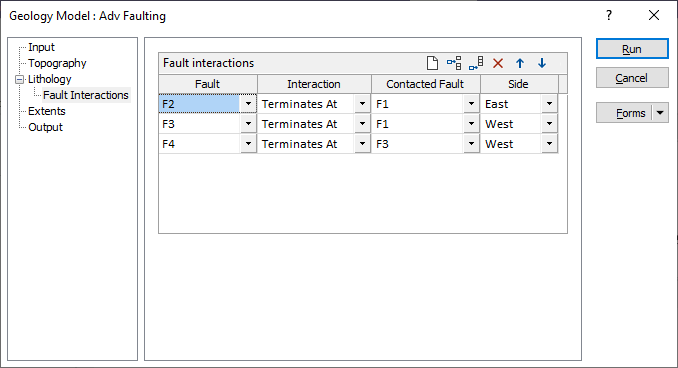
Task: Select the Extents tree item
Action: pyautogui.click(x=47, y=111)
